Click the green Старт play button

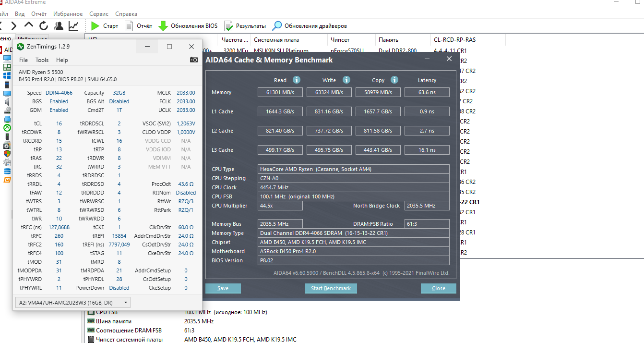[104, 26]
